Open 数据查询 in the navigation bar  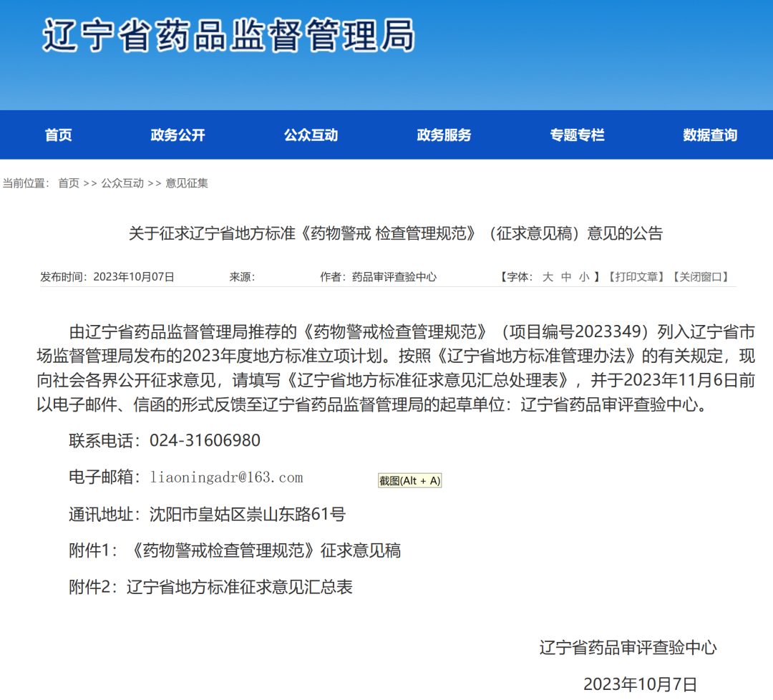[710, 135]
